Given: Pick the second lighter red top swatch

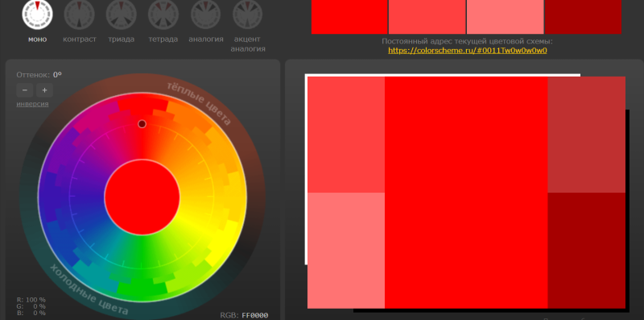Looking at the screenshot, I should click(427, 17).
